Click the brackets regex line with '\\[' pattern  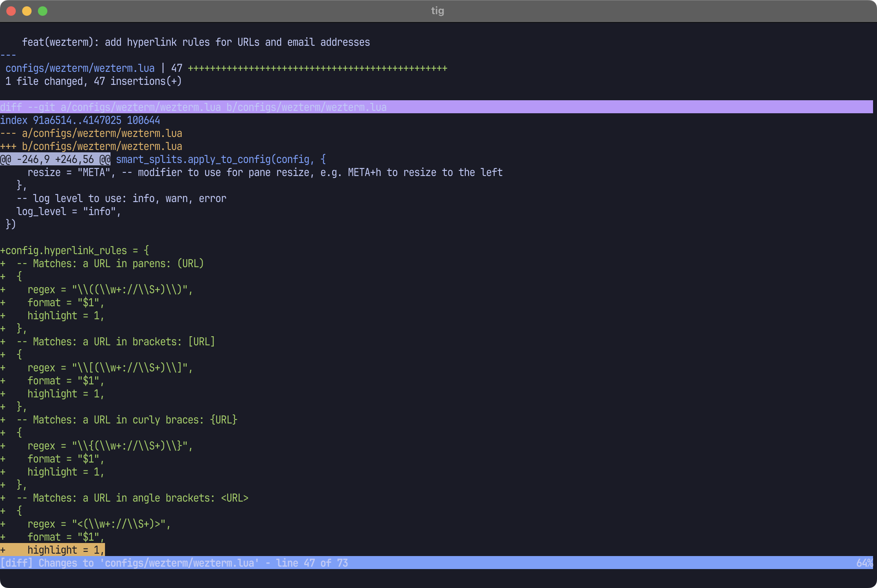(x=96, y=368)
